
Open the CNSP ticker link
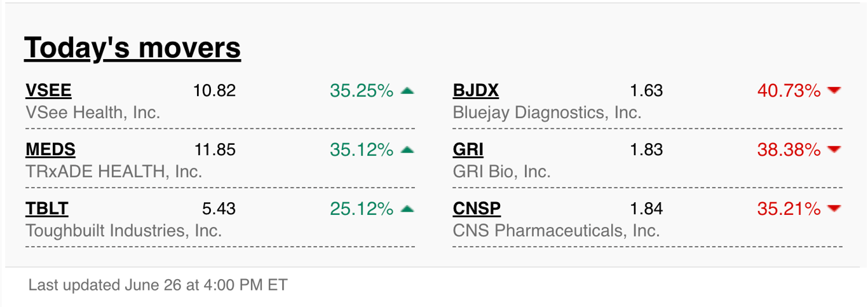tap(477, 208)
